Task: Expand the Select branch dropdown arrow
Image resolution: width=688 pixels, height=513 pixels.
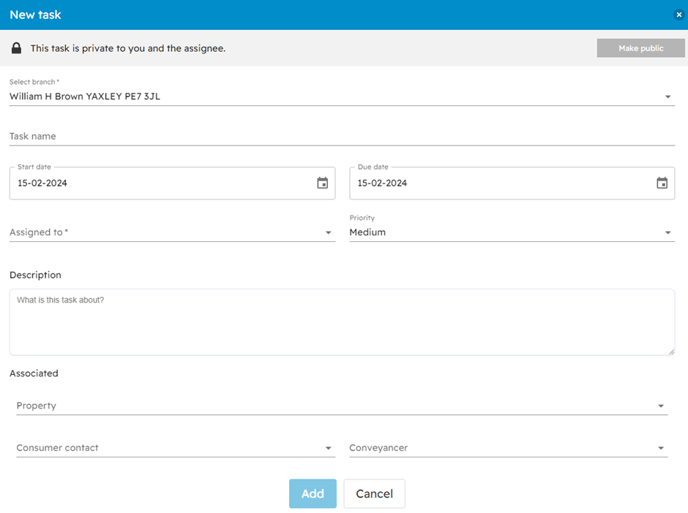Action: 668,97
